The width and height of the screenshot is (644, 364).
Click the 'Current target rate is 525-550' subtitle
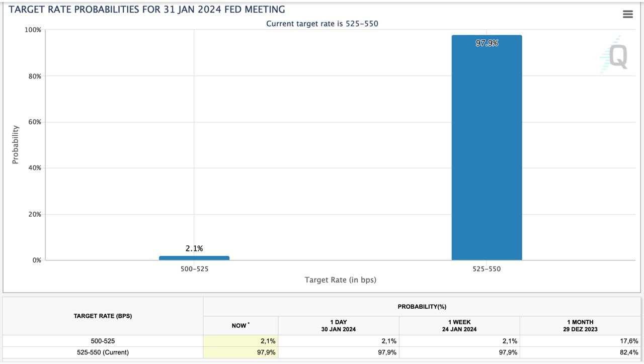click(322, 24)
